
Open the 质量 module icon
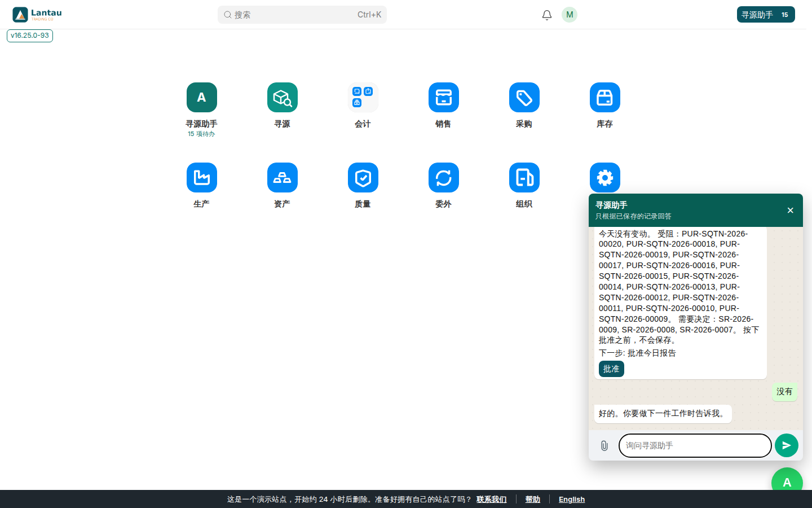click(x=363, y=178)
